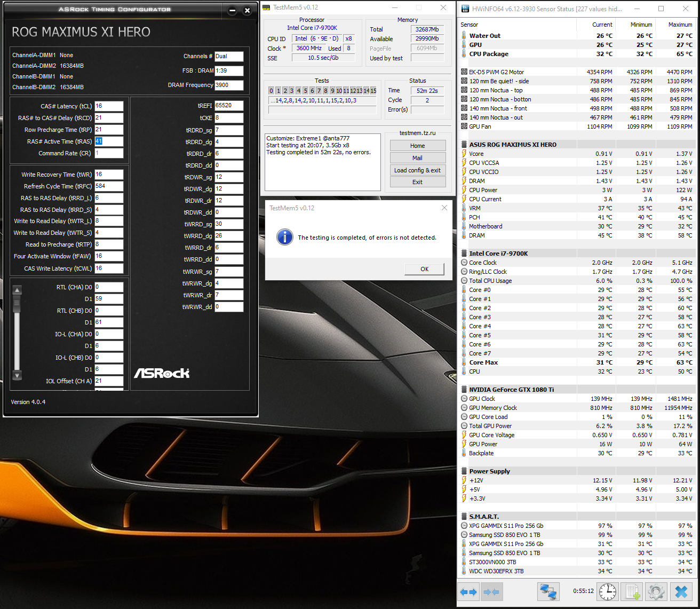Open HWiNFO sensor settings gear icon

[x=656, y=592]
